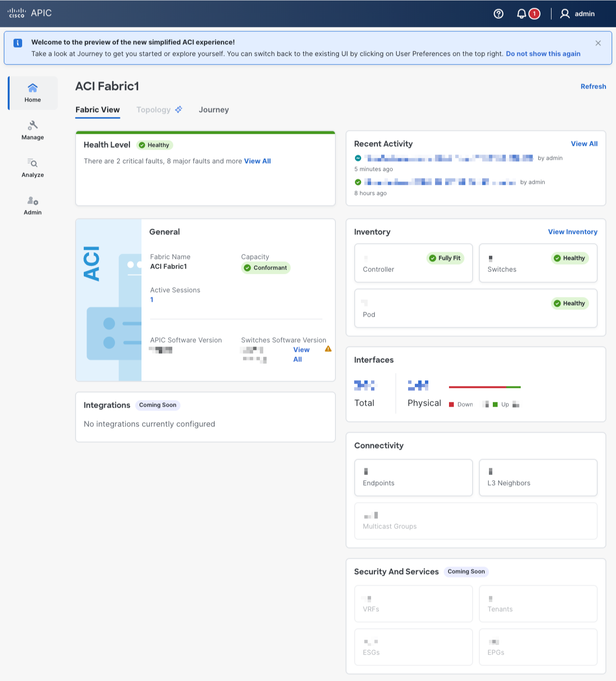Switch to the Journey tab

[x=214, y=110]
